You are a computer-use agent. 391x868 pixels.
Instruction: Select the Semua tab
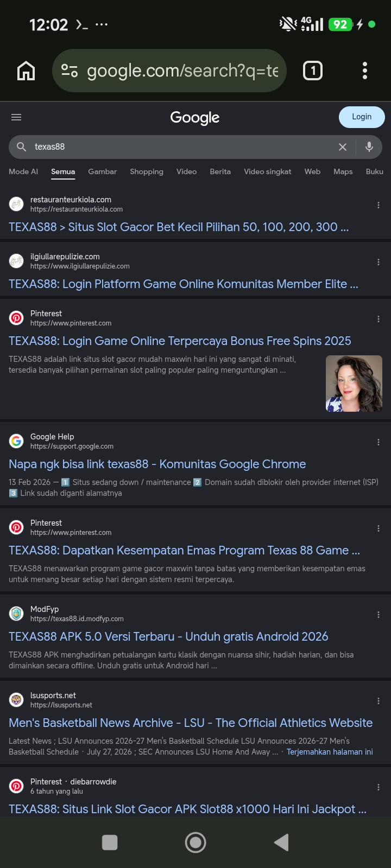tap(63, 171)
